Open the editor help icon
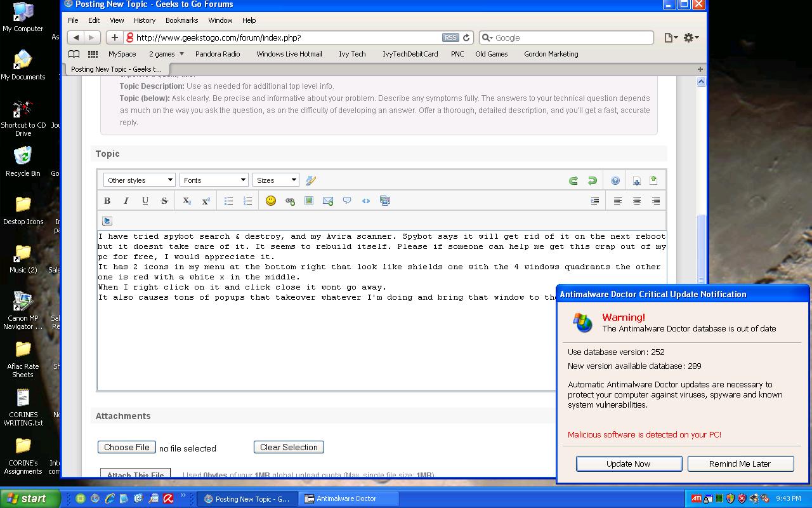 (x=615, y=180)
